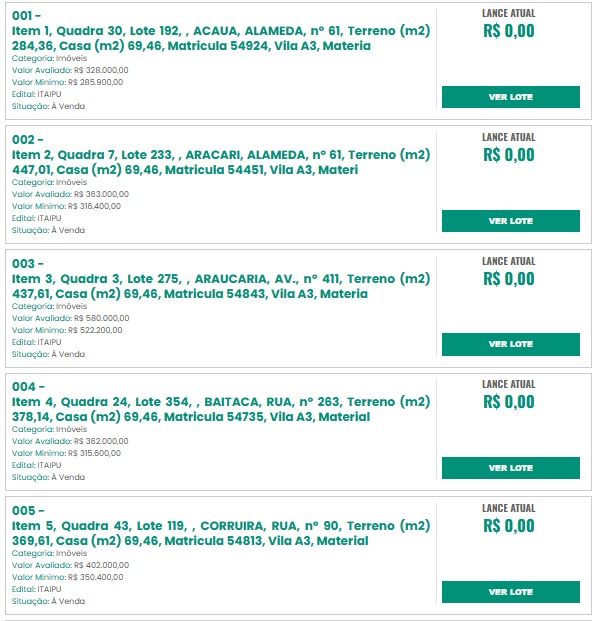
Task: Click the Item 2 Quadra 7 Lote 233 title
Action: [221, 162]
